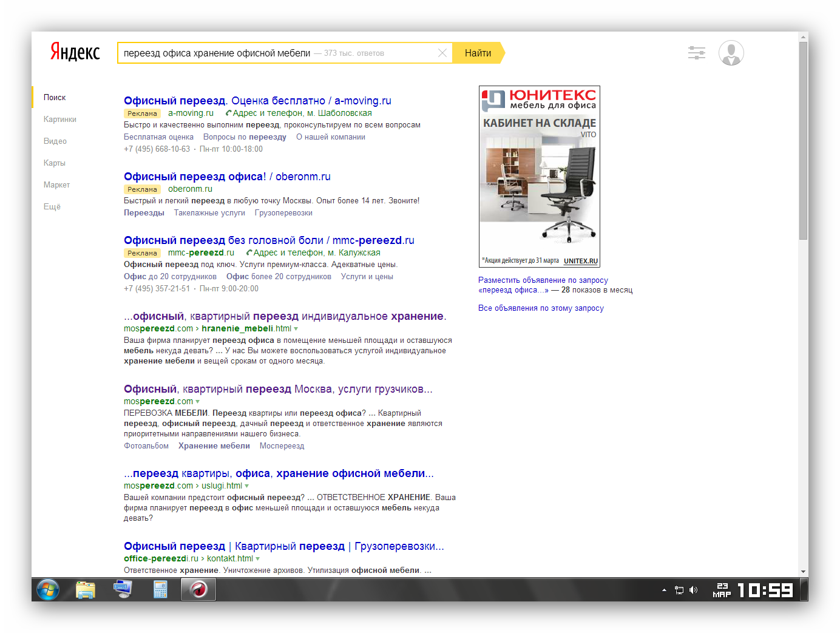Click Бесплатная оценка sitelink
Viewport: 840px width, 633px height.
(x=159, y=137)
